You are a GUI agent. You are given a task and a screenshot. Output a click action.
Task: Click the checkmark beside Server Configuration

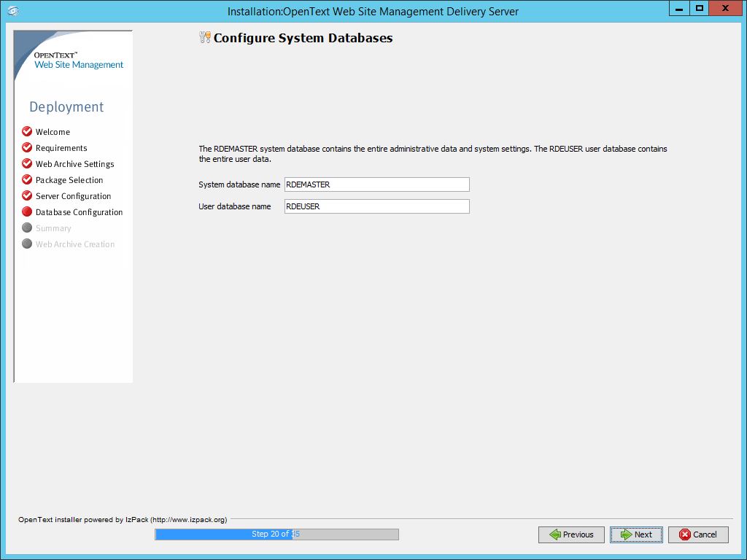(x=27, y=195)
